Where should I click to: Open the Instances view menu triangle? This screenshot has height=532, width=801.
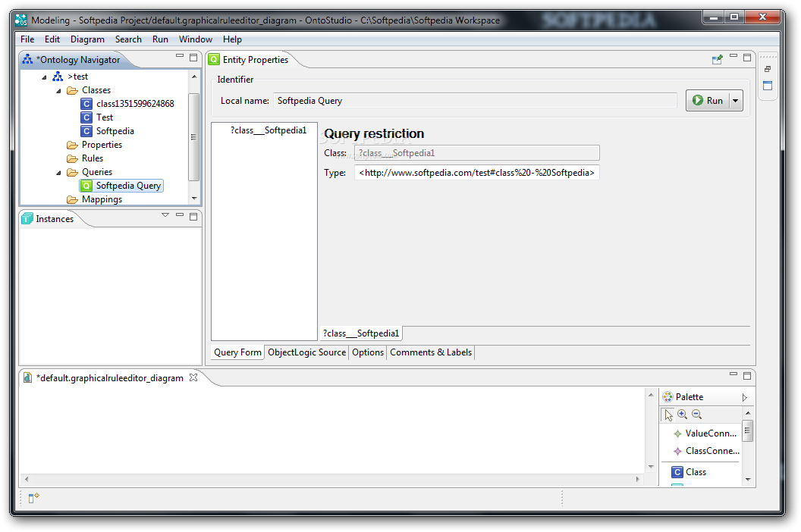tap(165, 215)
